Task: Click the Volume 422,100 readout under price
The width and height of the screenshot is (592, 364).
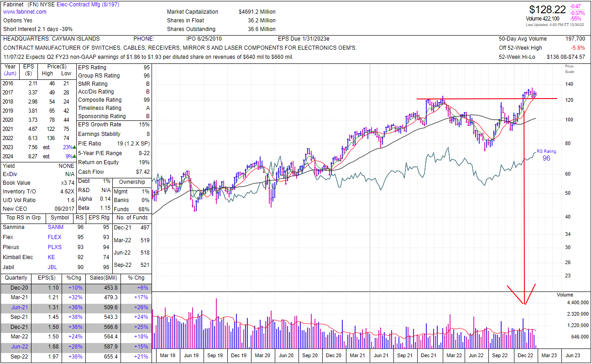Action: click(x=543, y=19)
